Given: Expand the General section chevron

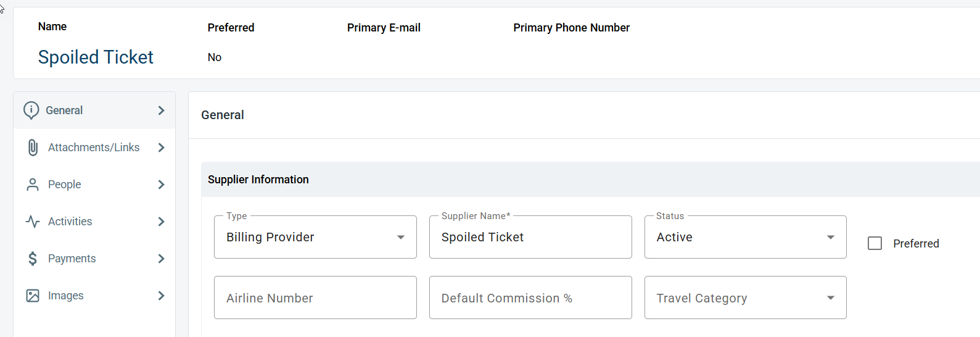Looking at the screenshot, I should 161,110.
